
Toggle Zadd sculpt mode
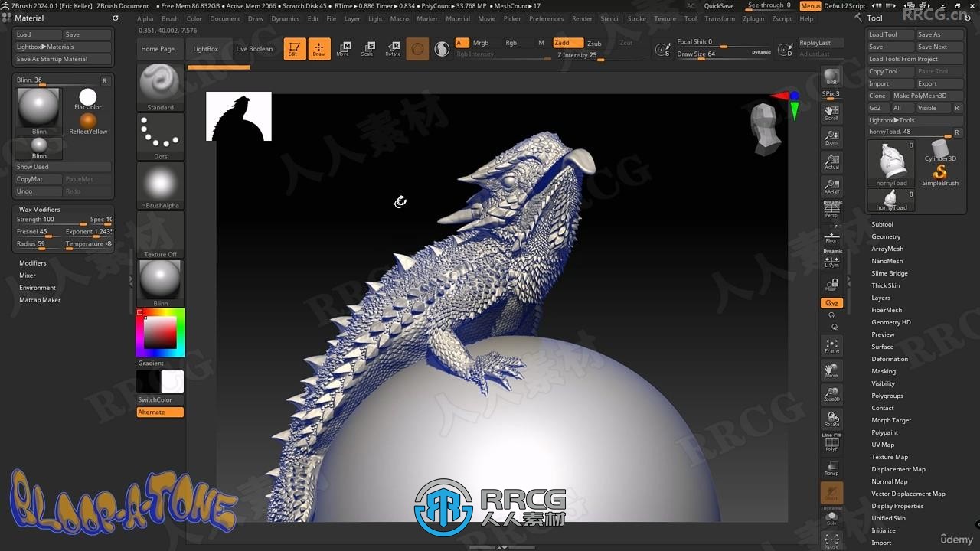(567, 43)
